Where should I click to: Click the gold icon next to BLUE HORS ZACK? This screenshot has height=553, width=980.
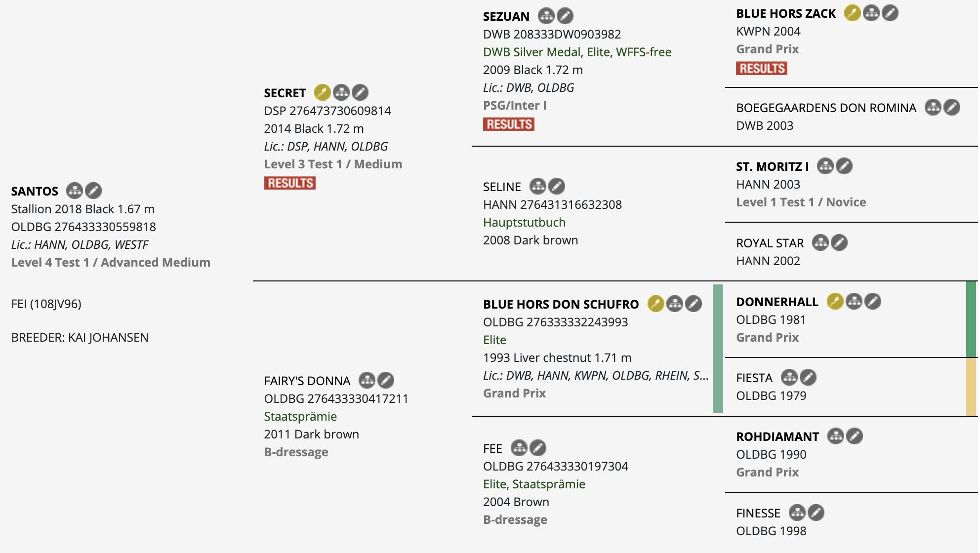pos(853,13)
